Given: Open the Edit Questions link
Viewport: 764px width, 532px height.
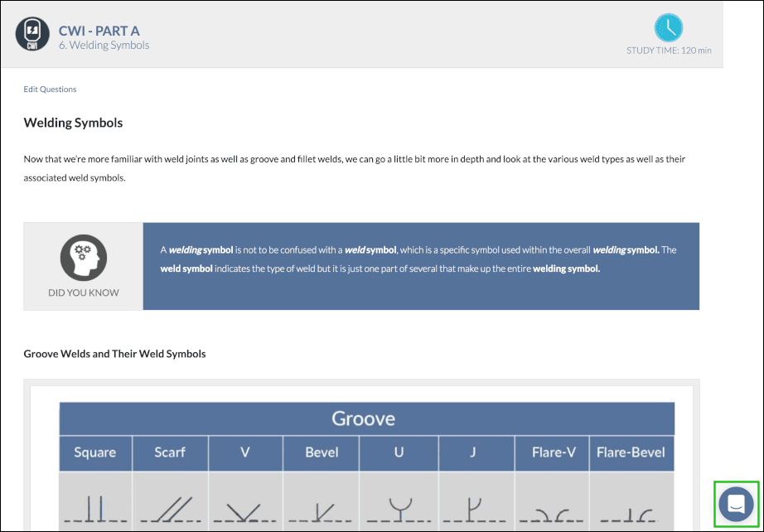Looking at the screenshot, I should (x=50, y=89).
